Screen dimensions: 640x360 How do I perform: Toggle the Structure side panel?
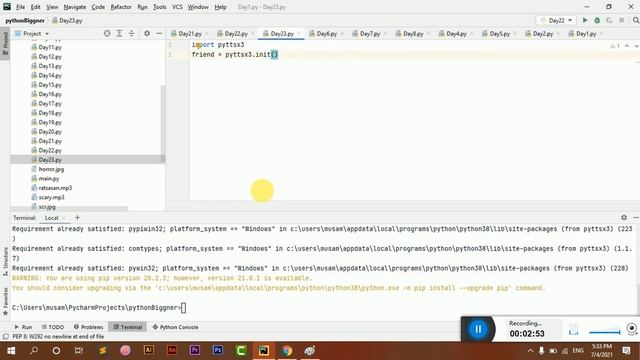pyautogui.click(x=5, y=261)
